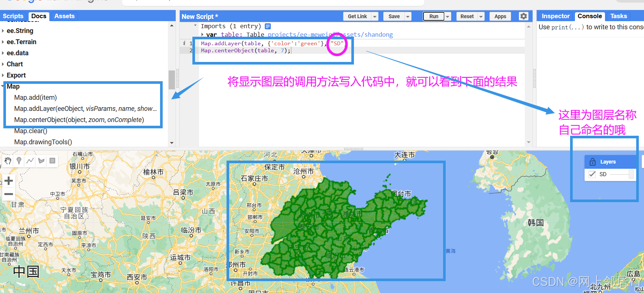The width and height of the screenshot is (644, 293).
Task: Expand the ee.String docs entry
Action: 3,31
